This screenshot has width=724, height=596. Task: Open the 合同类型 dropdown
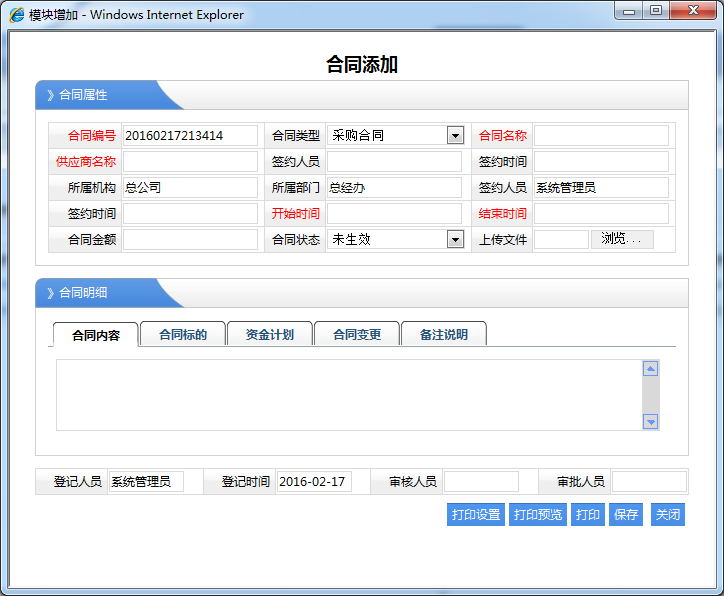tap(455, 136)
